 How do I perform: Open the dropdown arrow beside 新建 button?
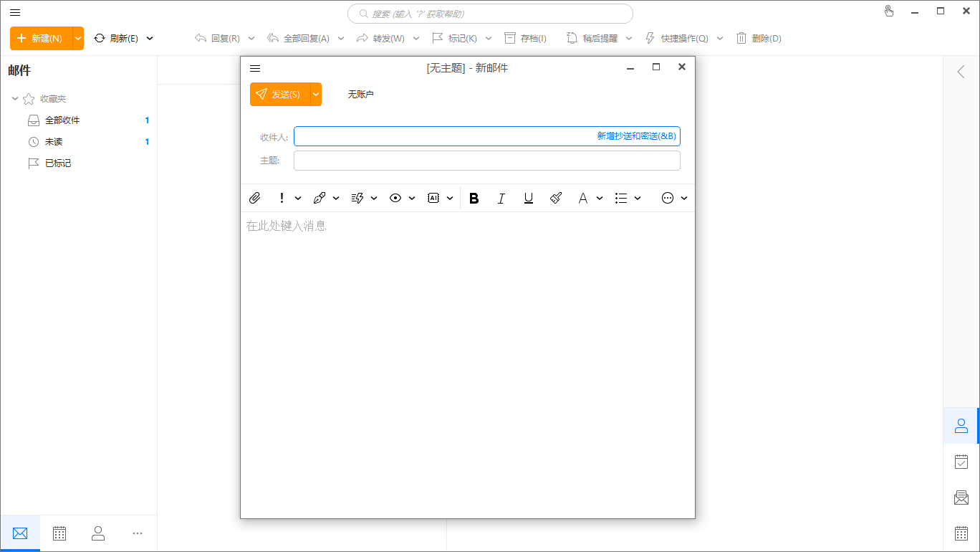tap(78, 38)
